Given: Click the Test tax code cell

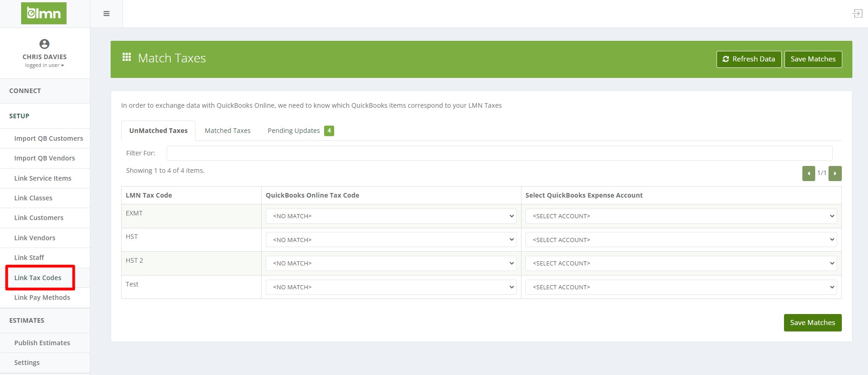Looking at the screenshot, I should [x=191, y=287].
